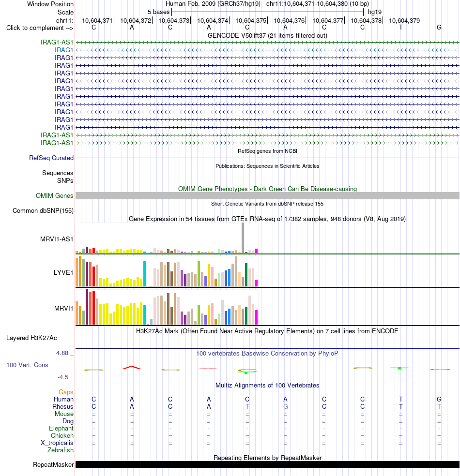Open the 'OMIM Gene Phenotypes' track title
The width and height of the screenshot is (460, 476).
tap(267, 189)
